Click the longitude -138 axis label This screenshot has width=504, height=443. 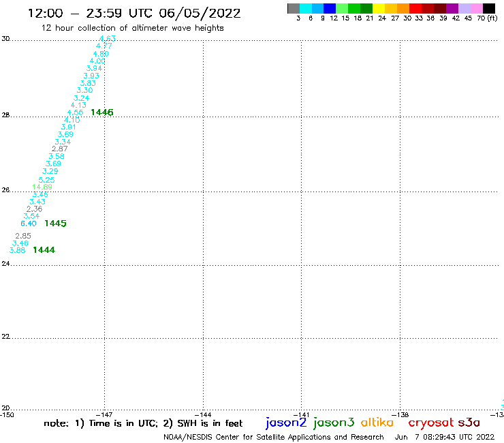click(400, 415)
